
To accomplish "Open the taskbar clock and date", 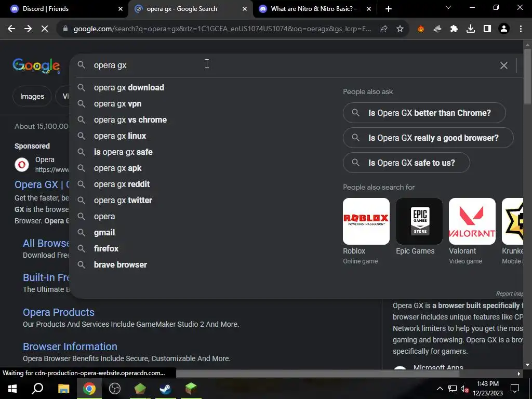I will point(487,389).
